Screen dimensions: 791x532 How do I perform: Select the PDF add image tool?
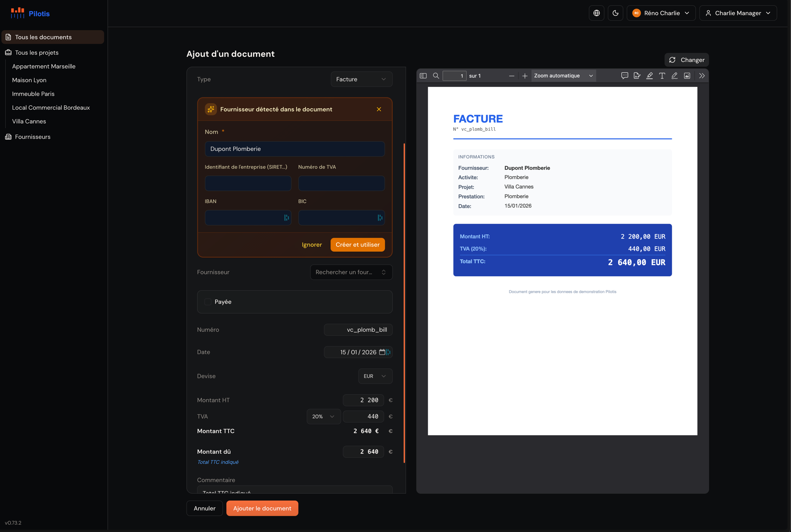coord(687,76)
